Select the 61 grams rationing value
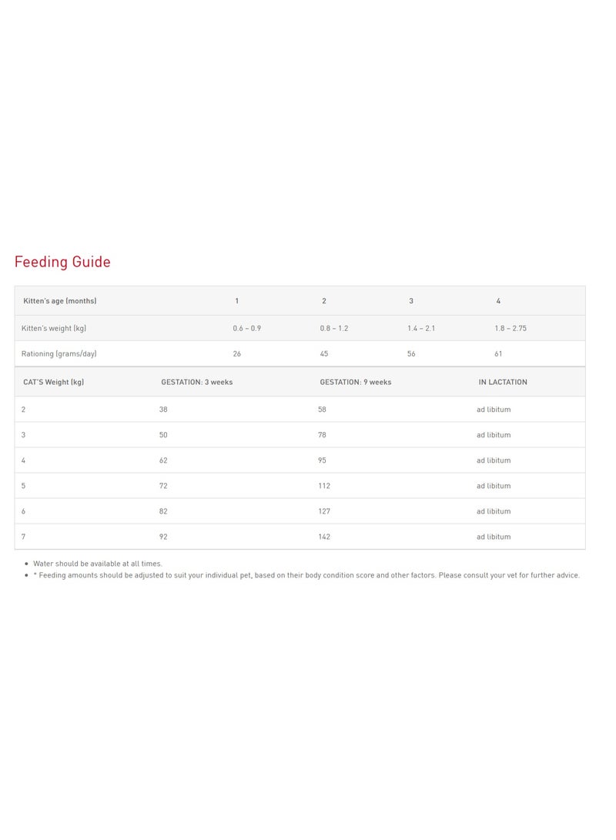Viewport: 616px width, 840px height. click(x=498, y=353)
